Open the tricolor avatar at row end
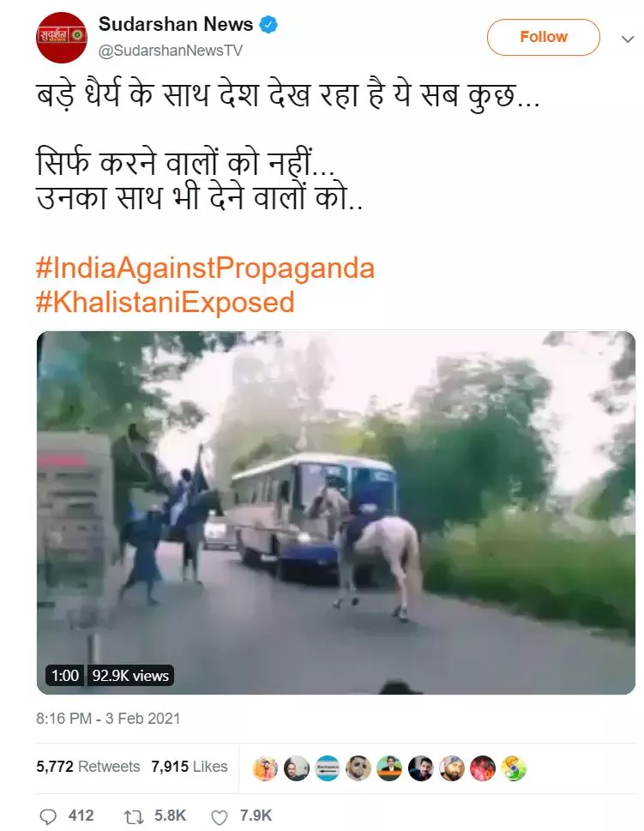The width and height of the screenshot is (644, 831). click(x=514, y=768)
